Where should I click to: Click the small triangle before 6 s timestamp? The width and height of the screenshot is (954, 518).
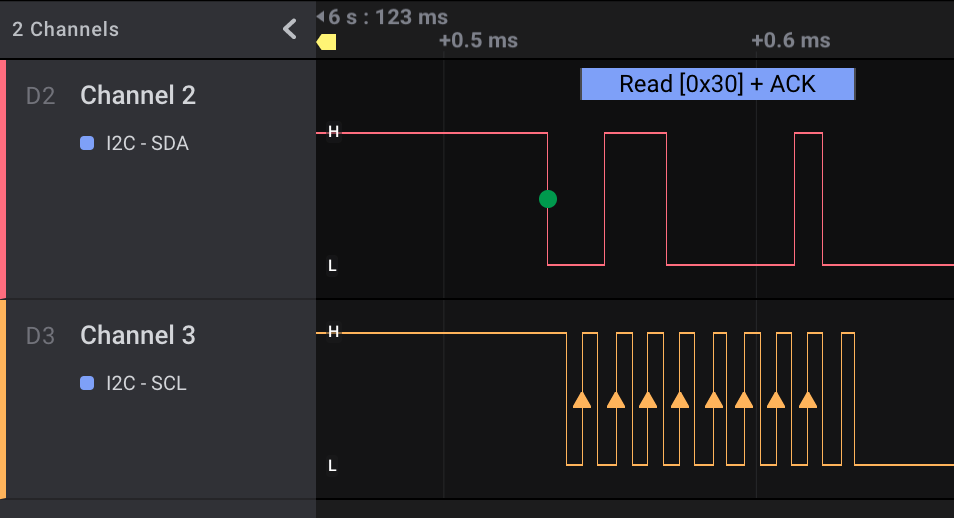click(320, 17)
